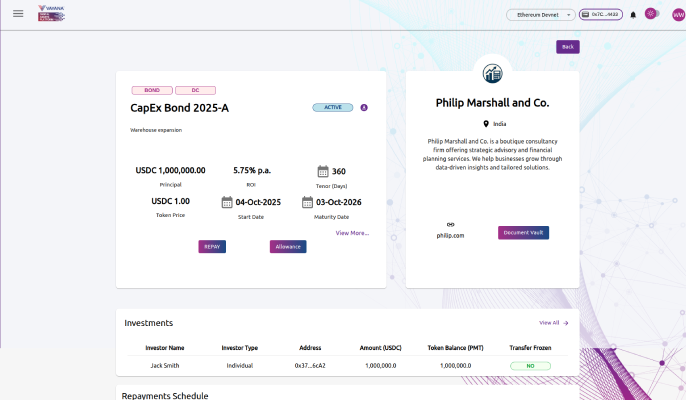Expand bond details with View More

(352, 233)
